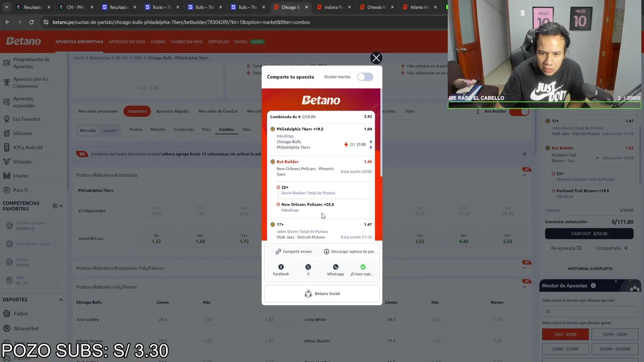Viewport: 644px width, 362px height.
Task: Go back in the browser
Action: pos(7,22)
